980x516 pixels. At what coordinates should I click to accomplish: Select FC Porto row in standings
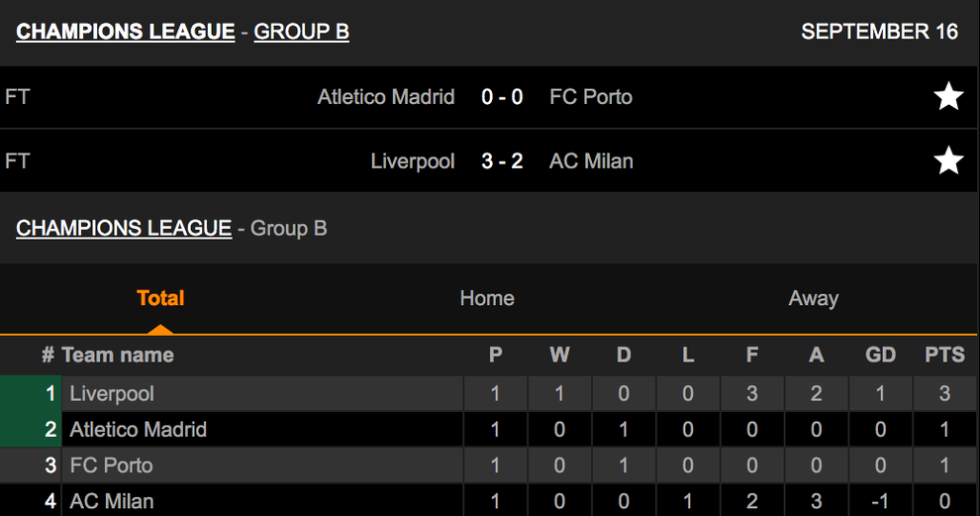click(488, 465)
